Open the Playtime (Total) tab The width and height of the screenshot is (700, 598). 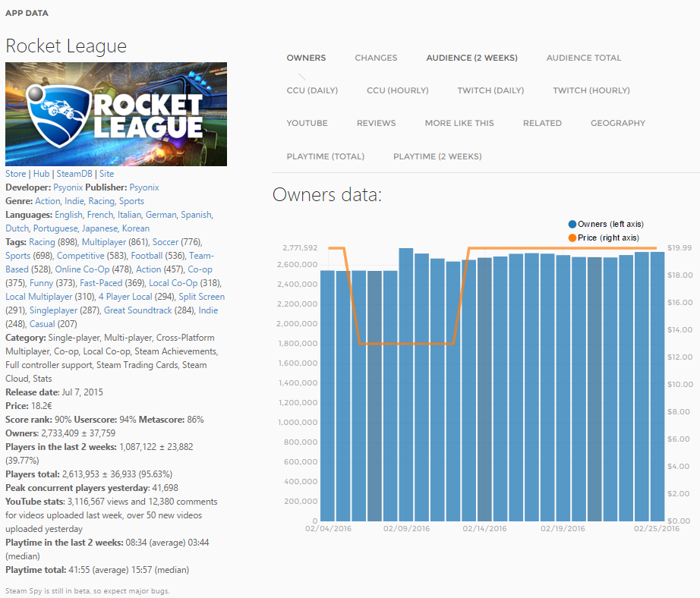[x=326, y=156]
